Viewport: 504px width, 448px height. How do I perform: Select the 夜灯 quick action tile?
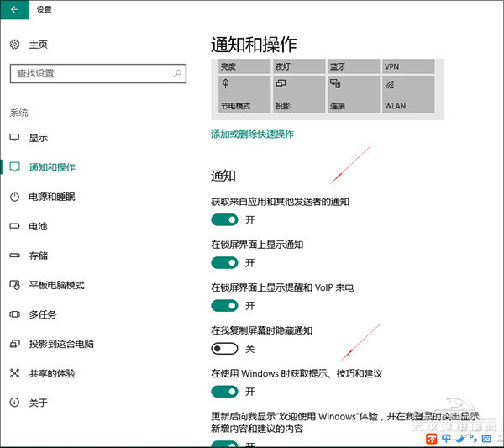tap(297, 66)
